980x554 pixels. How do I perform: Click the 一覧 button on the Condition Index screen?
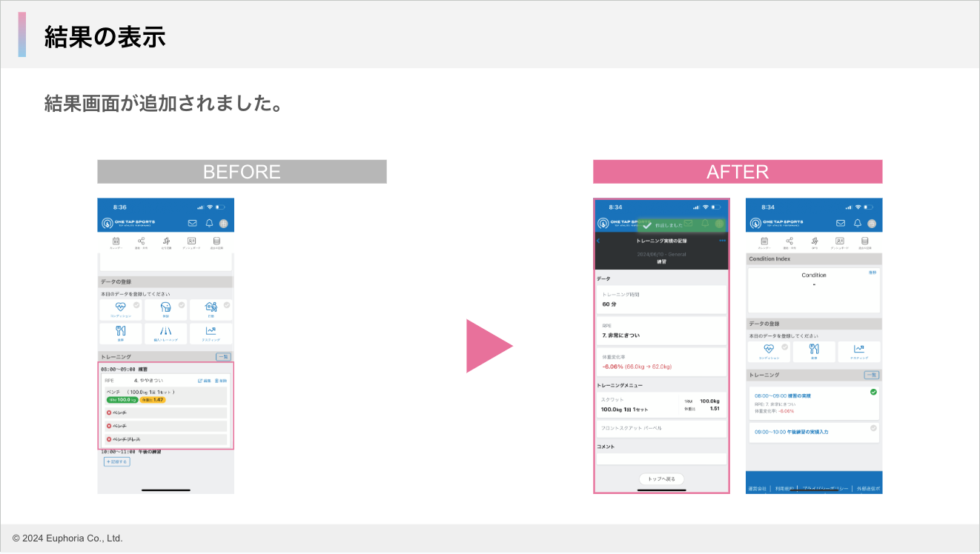(872, 375)
